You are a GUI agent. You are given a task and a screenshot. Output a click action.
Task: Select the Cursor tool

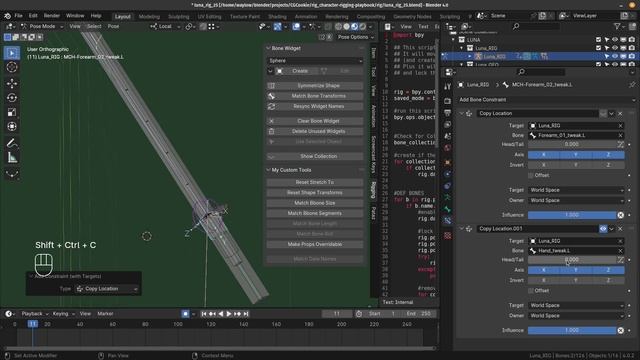12,67
